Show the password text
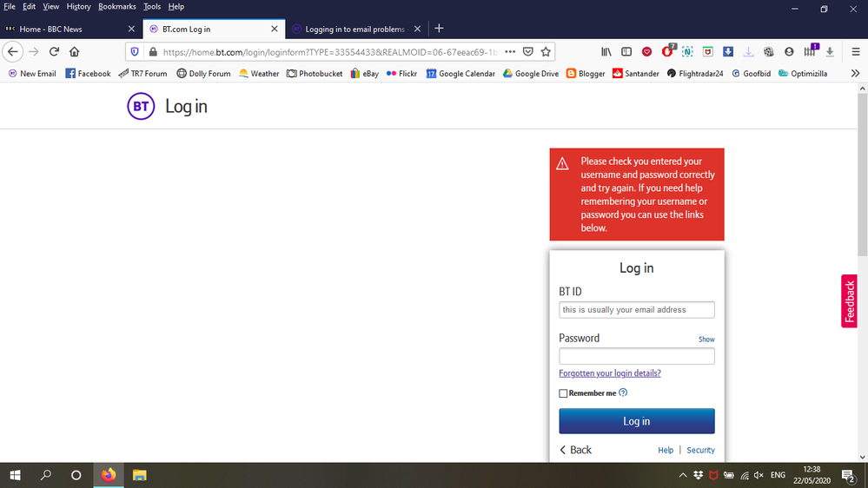 point(706,340)
